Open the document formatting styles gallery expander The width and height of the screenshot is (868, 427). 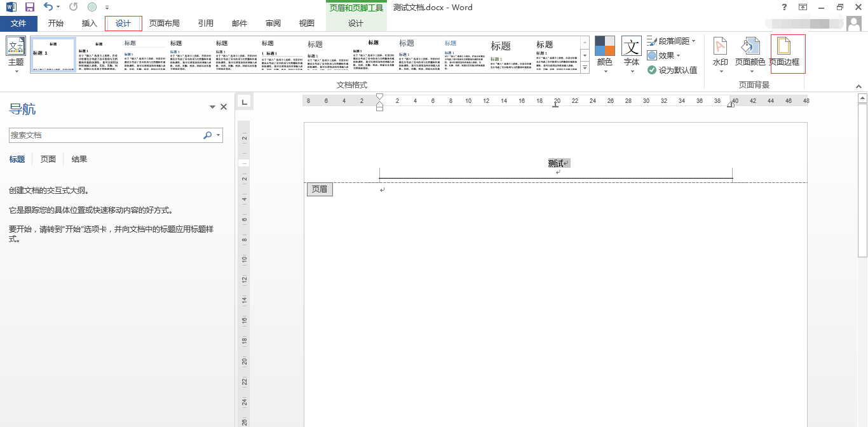[x=584, y=68]
